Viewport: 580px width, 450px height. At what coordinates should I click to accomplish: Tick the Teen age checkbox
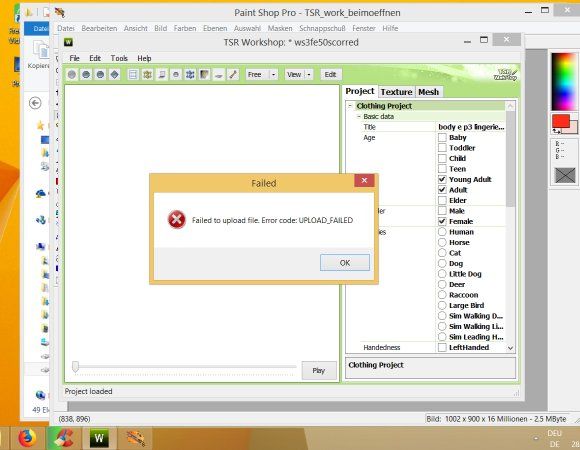(x=442, y=169)
